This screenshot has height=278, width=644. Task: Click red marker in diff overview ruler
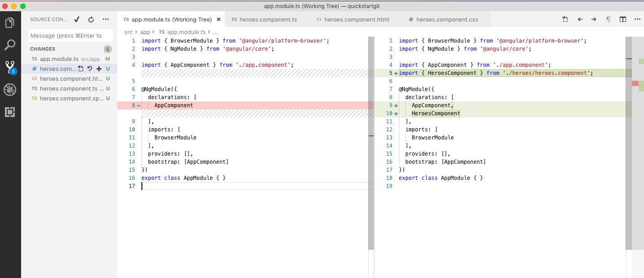[635, 83]
